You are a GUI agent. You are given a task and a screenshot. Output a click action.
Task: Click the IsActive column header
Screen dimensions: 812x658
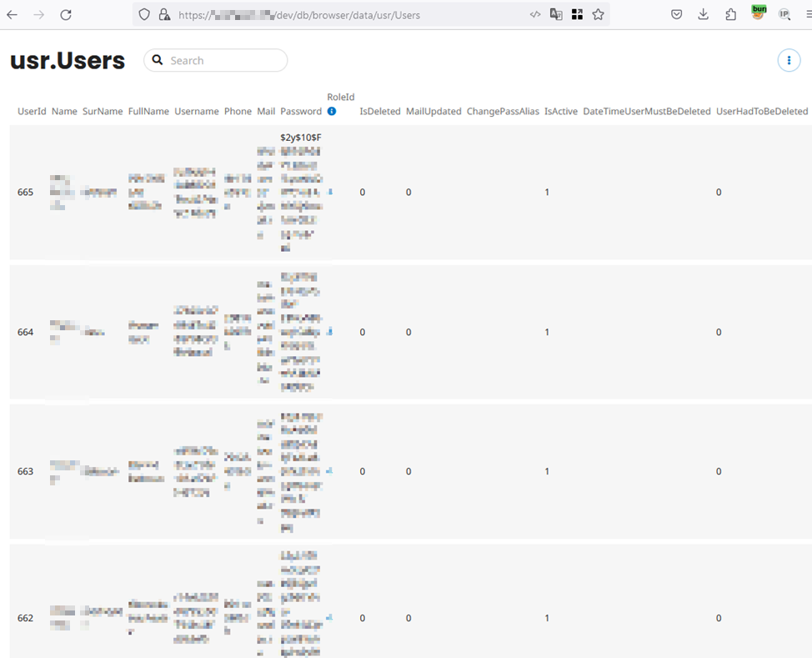pyautogui.click(x=561, y=111)
